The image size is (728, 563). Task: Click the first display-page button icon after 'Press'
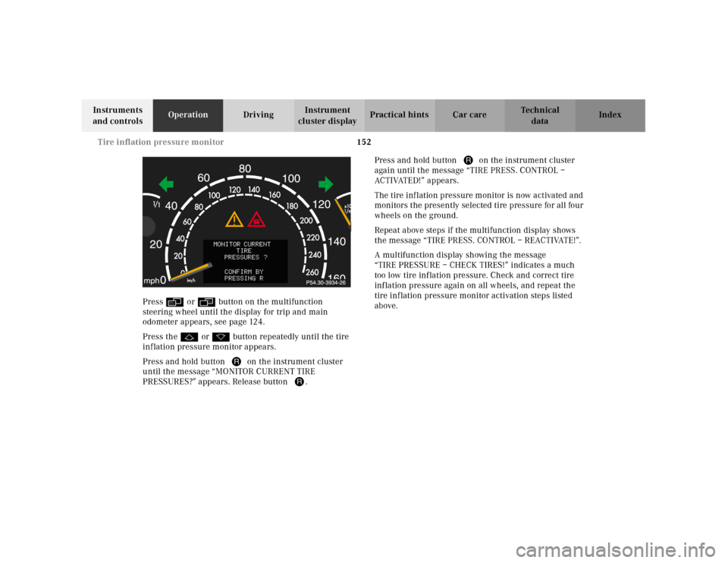click(174, 302)
